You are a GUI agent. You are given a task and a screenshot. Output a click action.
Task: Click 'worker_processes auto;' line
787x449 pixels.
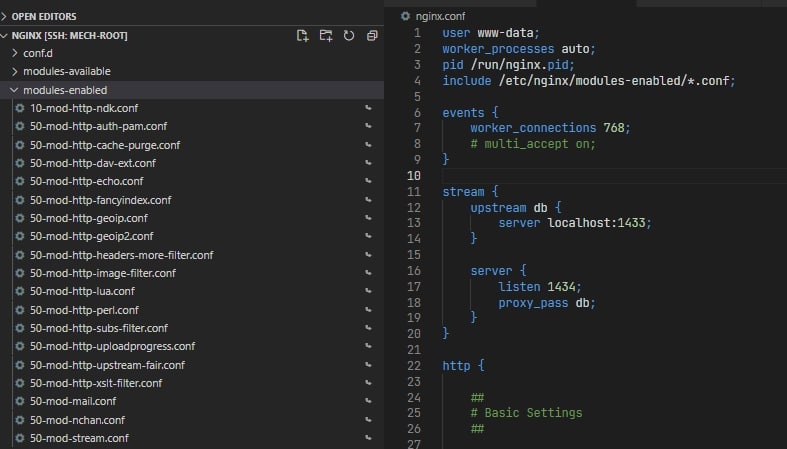pyautogui.click(x=518, y=49)
